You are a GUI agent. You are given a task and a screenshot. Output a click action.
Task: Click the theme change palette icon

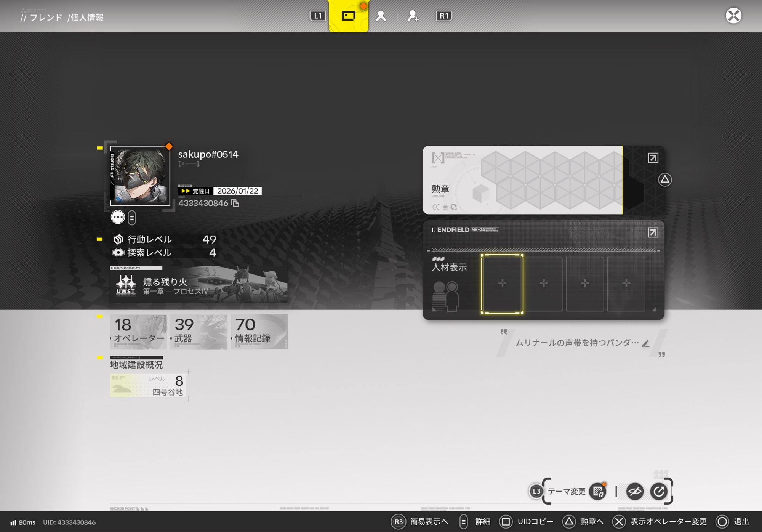coord(597,491)
